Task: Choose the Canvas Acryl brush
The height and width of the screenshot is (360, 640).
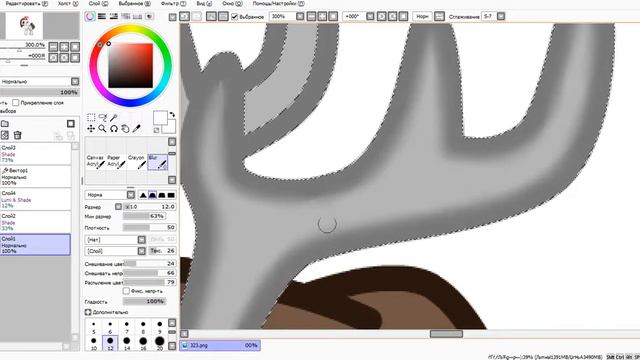Action: click(x=96, y=162)
